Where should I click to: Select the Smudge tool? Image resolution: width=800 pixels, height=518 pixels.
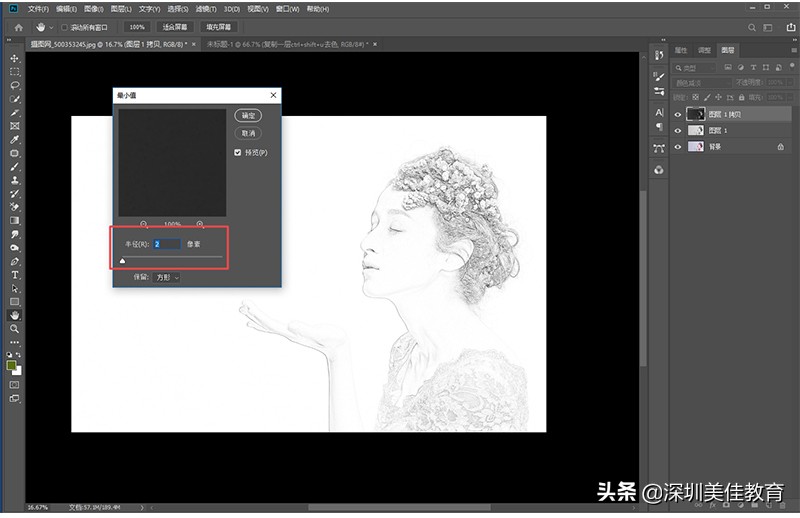[14, 234]
